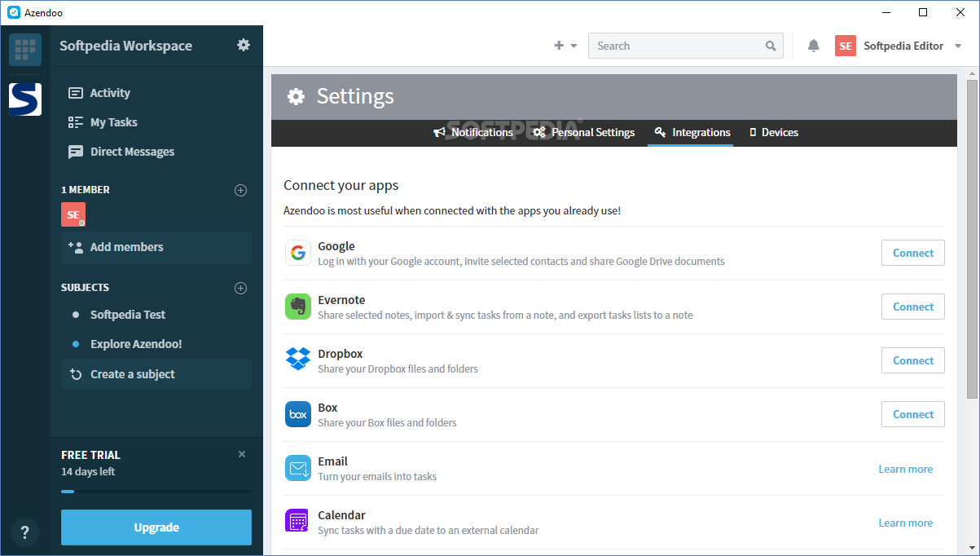The width and height of the screenshot is (980, 556).
Task: Click the Calendar integration icon
Action: 298,522
